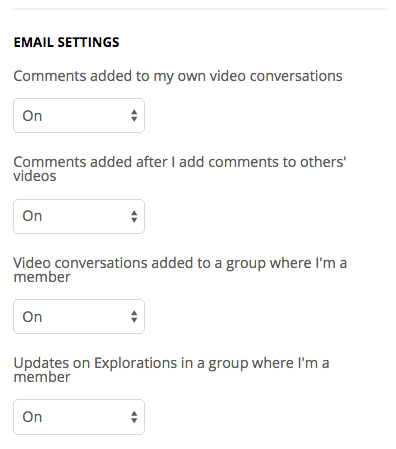Open dropdown for updates on Explorations in group
The width and height of the screenshot is (396, 449).
pos(79,417)
